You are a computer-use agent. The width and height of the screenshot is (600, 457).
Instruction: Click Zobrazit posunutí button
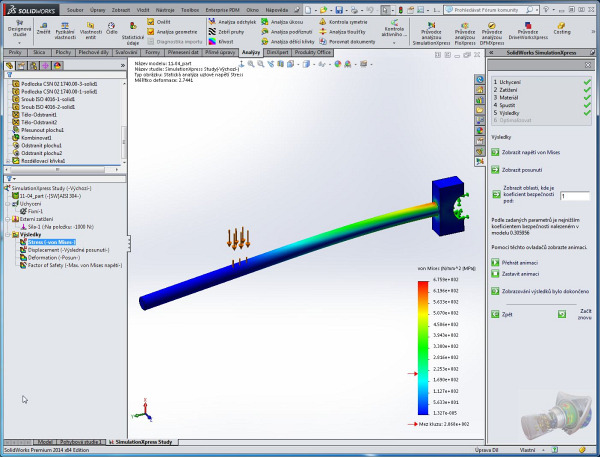point(517,170)
